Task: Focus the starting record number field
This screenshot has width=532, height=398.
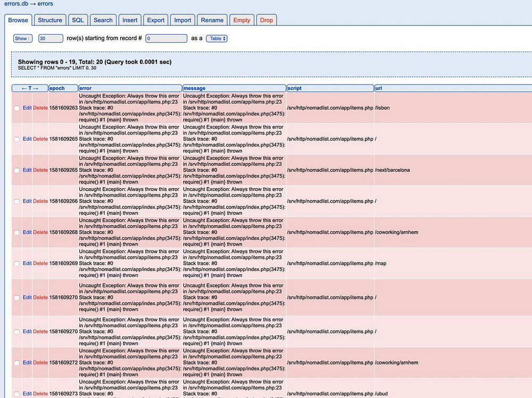Action: [166, 38]
